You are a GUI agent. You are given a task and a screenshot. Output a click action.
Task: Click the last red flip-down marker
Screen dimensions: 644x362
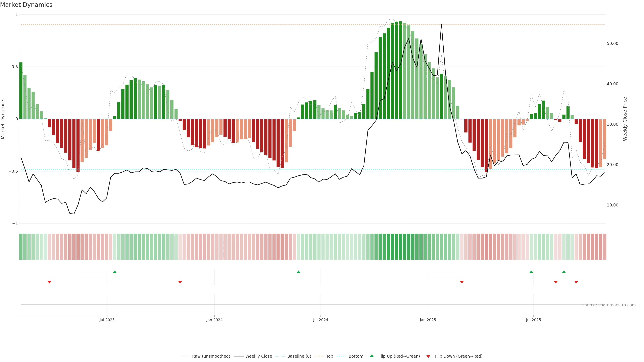[x=576, y=282]
